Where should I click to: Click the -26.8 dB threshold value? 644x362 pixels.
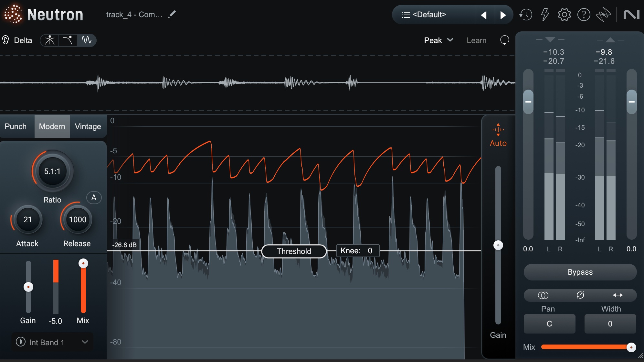(x=124, y=245)
